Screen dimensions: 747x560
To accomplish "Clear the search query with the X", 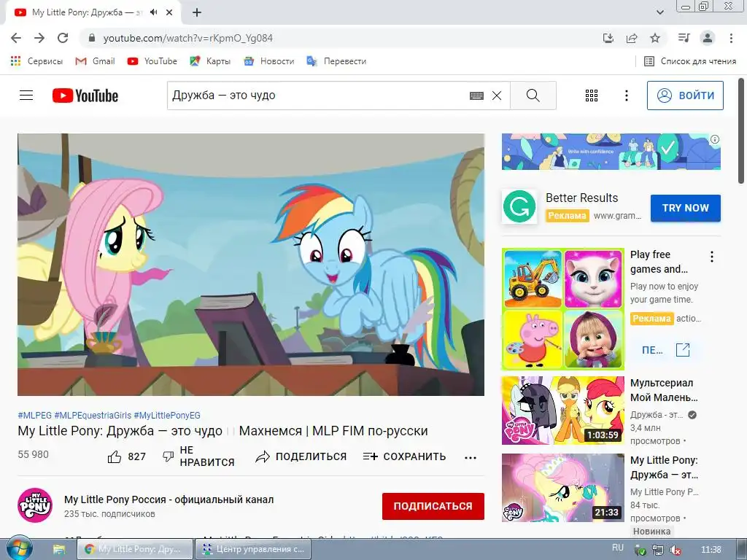I will click(x=496, y=96).
